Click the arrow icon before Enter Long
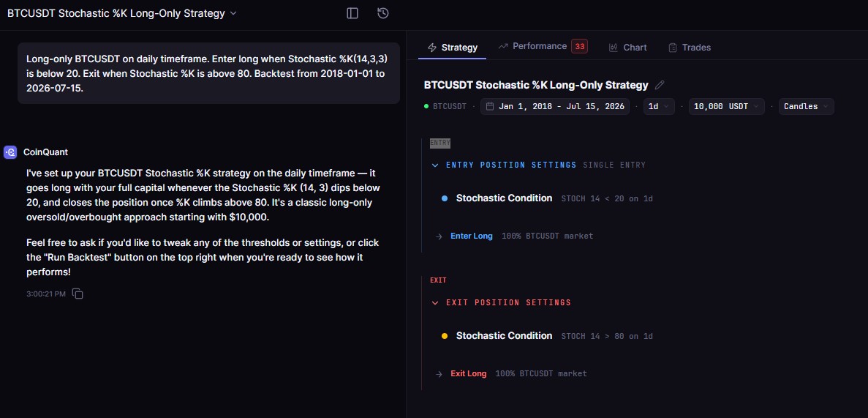This screenshot has height=418, width=868. (x=439, y=236)
